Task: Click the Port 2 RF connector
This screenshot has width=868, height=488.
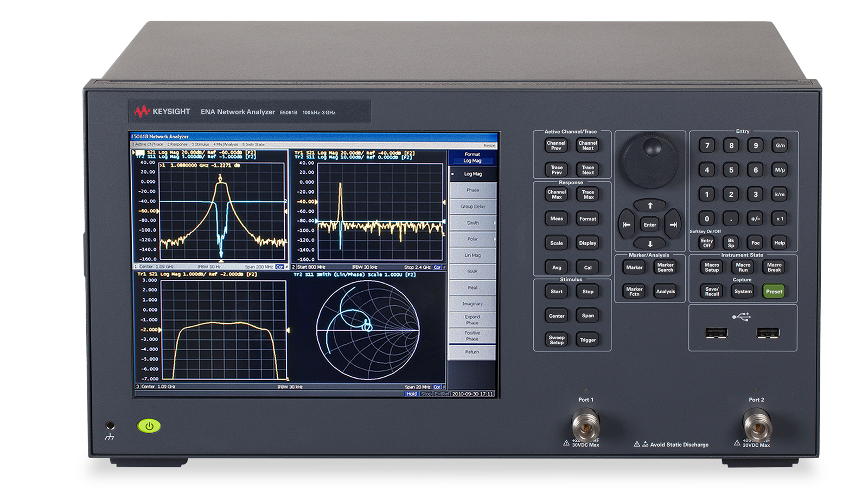Action: tap(757, 425)
